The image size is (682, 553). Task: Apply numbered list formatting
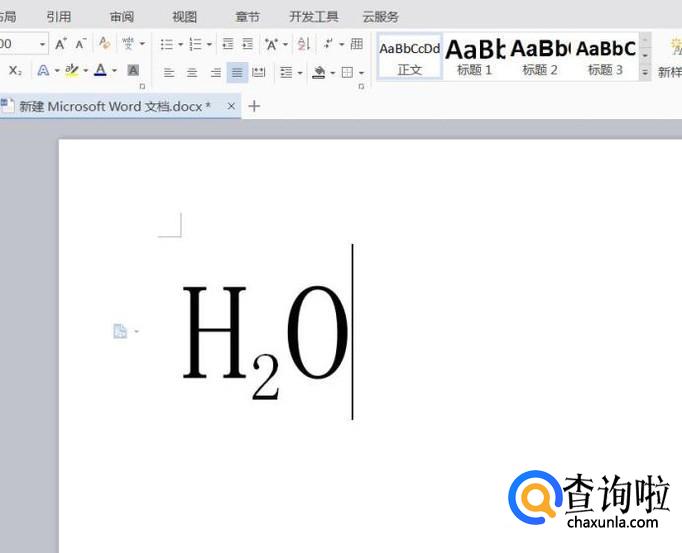(x=195, y=44)
